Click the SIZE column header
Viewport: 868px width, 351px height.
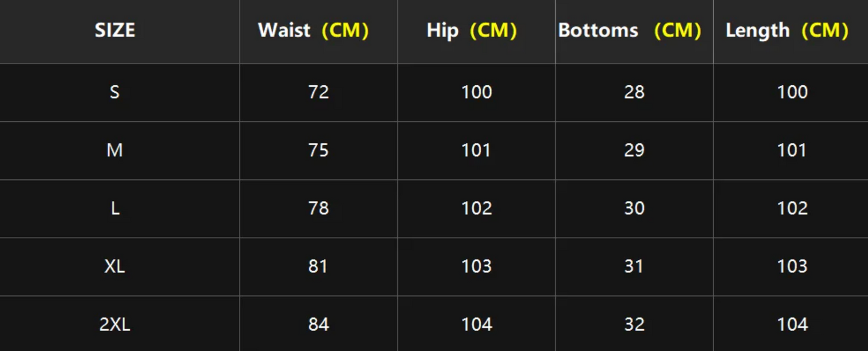[x=115, y=30]
